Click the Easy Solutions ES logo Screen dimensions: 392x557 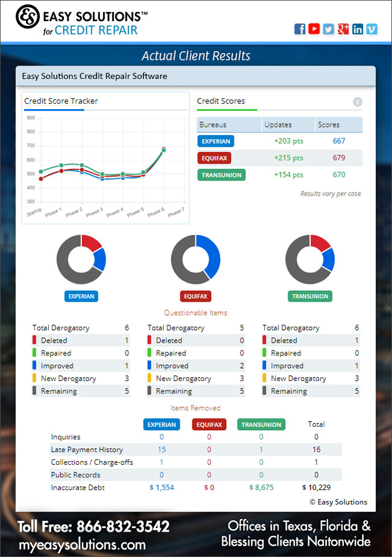coord(27,16)
